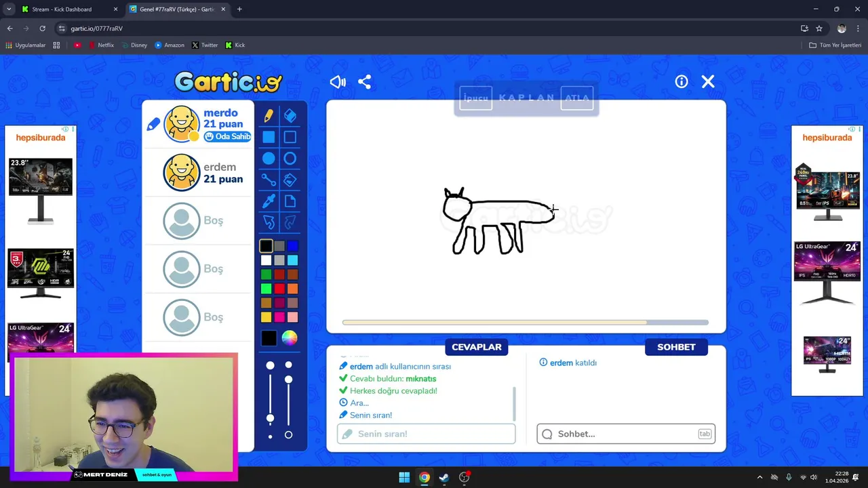Open the Disney bookmark
Screen dimensions: 868x488
134,45
